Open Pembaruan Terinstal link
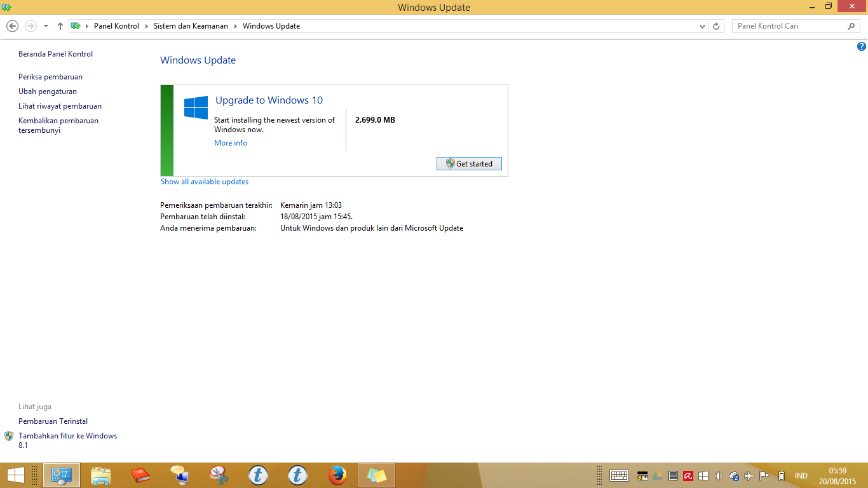The height and width of the screenshot is (488, 868). (x=53, y=421)
